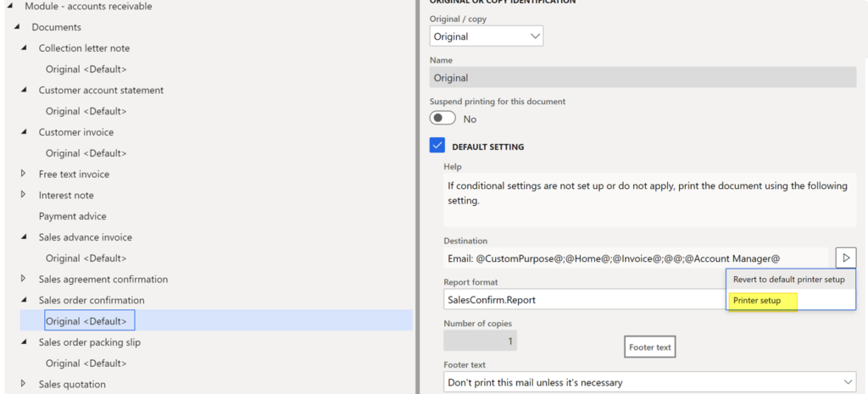Open the Footer text dropdown
868x394 pixels.
click(x=843, y=382)
